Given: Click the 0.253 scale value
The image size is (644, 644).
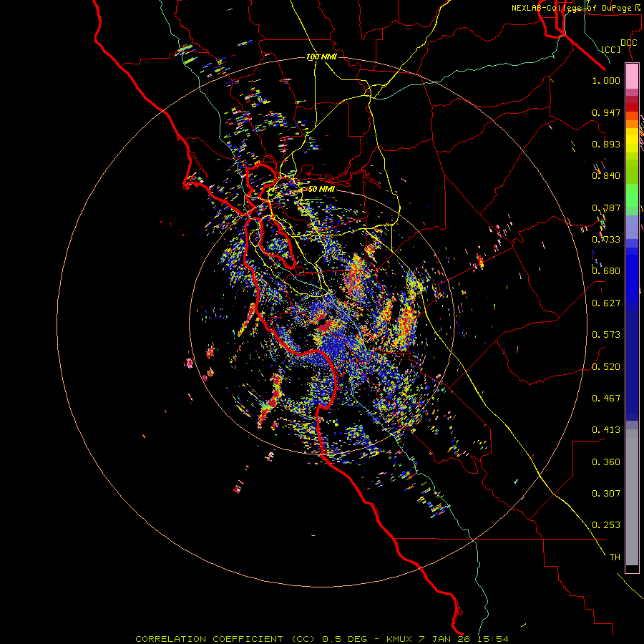Looking at the screenshot, I should (x=606, y=525).
